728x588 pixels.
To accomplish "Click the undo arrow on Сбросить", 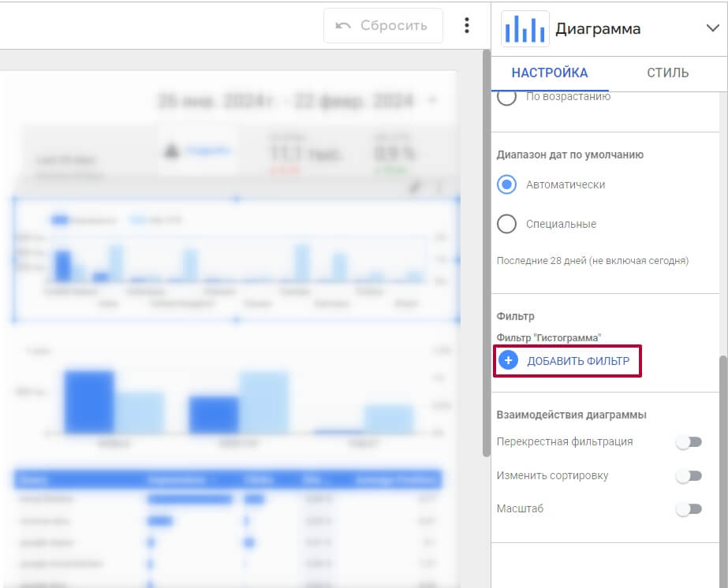I will [343, 25].
